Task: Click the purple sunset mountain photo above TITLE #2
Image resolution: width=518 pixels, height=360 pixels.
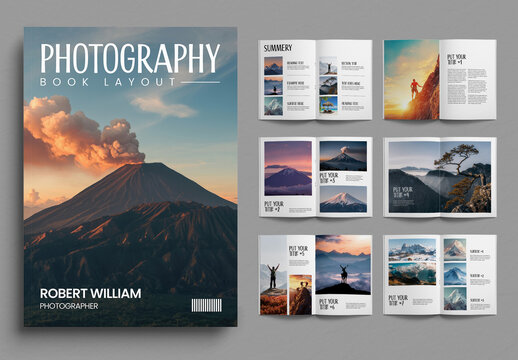Action: click(288, 168)
